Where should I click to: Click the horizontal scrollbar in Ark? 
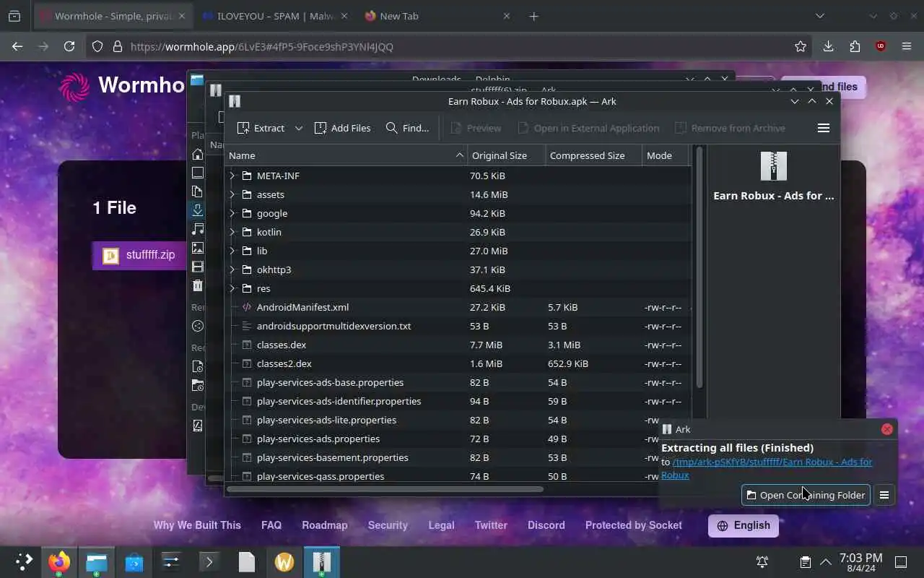coord(385,489)
